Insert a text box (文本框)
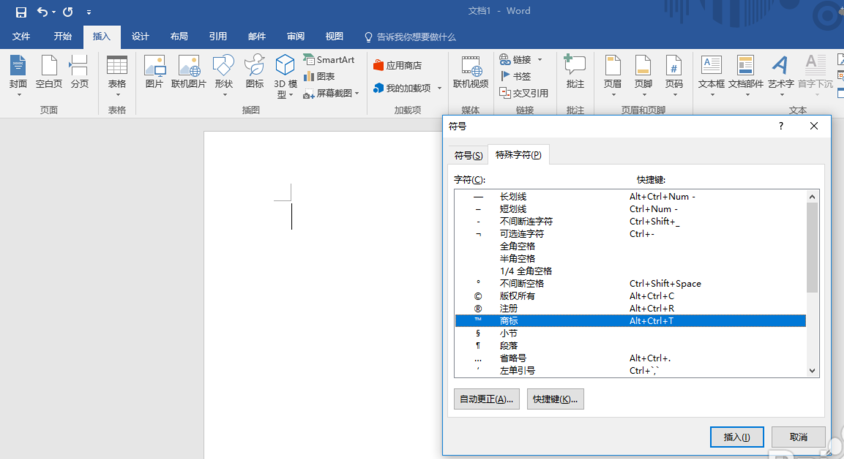The image size is (844, 459). 710,72
